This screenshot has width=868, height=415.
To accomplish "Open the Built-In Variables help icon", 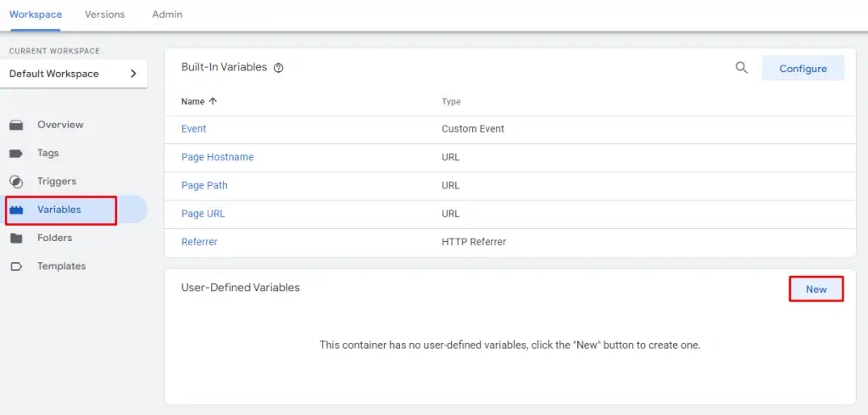I will coord(279,68).
